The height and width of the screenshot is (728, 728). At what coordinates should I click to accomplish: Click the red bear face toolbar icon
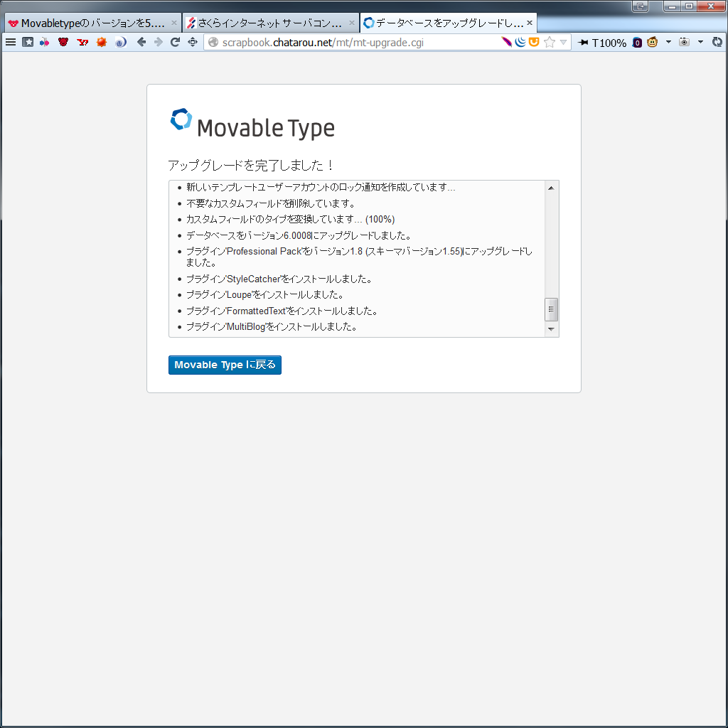[63, 42]
